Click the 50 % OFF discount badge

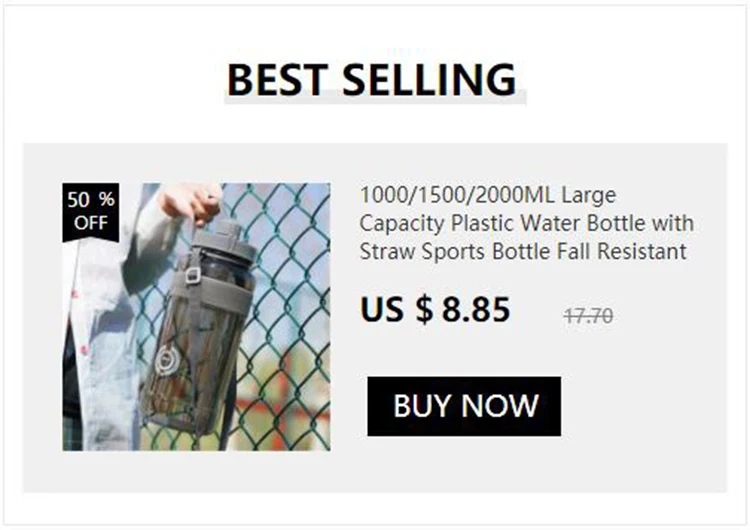(x=91, y=211)
